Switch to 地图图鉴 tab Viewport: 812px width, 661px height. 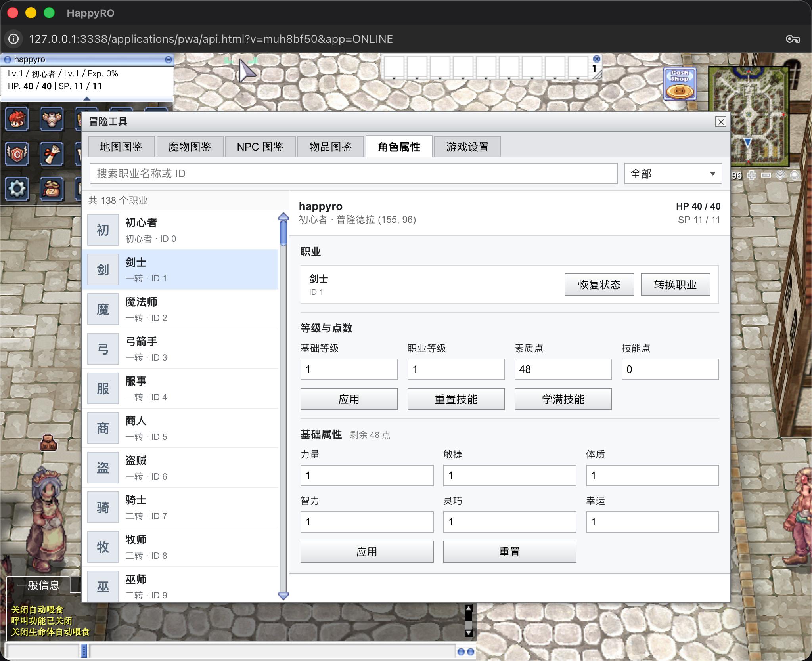coord(121,147)
